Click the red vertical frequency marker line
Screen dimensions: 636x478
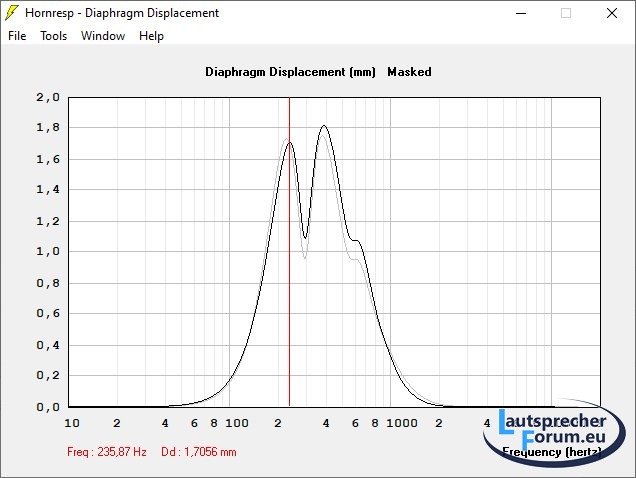(x=289, y=300)
